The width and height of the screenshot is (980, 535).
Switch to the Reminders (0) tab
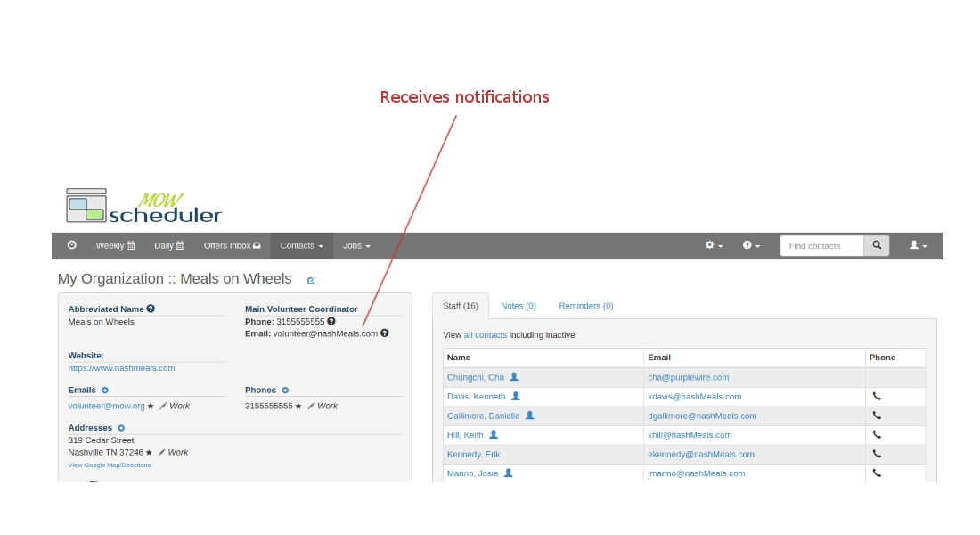tap(586, 306)
